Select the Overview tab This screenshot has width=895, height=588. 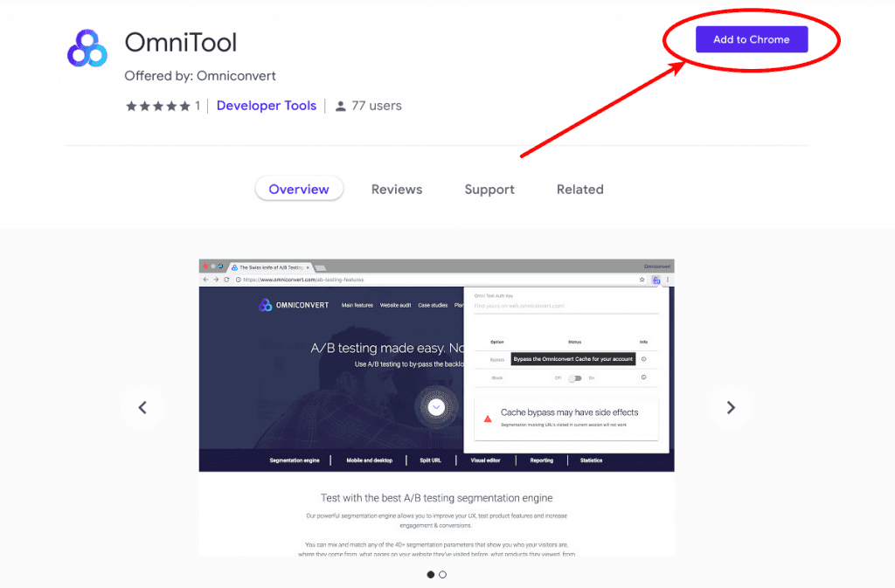299,190
